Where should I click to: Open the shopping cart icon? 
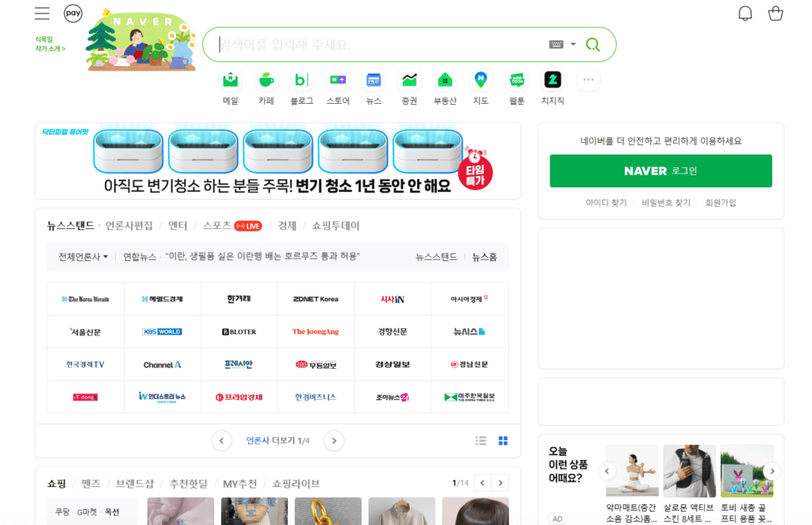pos(775,13)
